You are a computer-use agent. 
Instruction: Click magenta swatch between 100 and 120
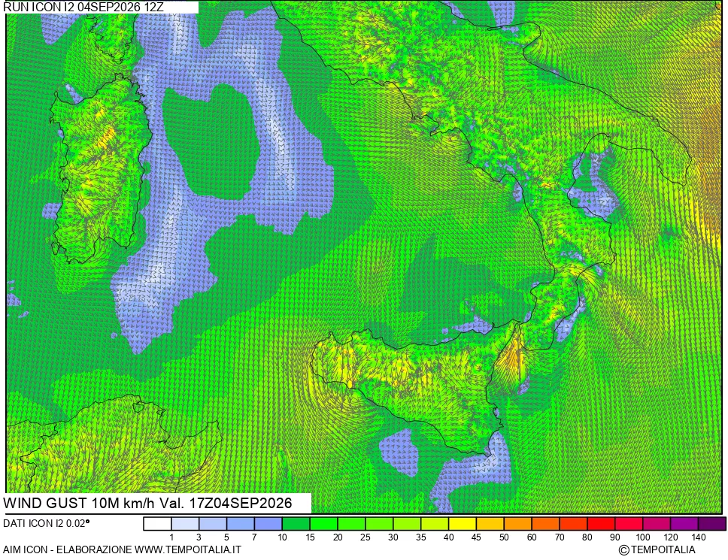click(x=657, y=524)
